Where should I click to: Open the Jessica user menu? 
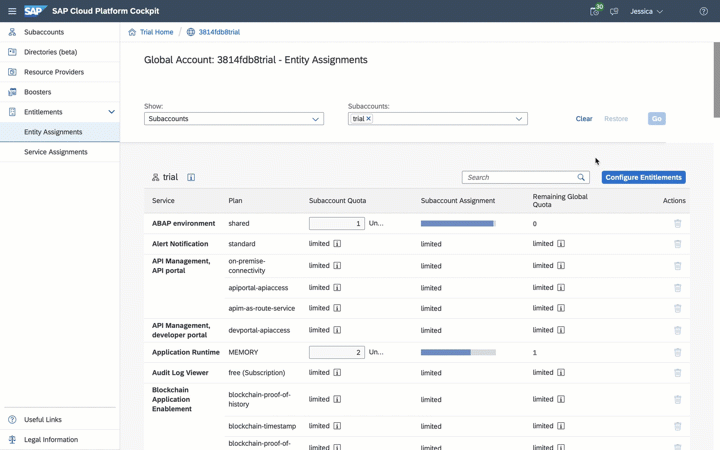point(646,11)
